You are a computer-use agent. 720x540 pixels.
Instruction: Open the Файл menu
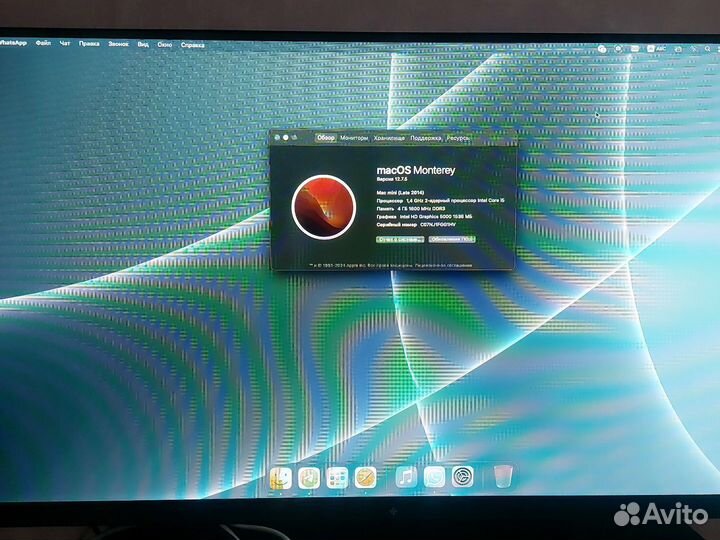coord(43,43)
